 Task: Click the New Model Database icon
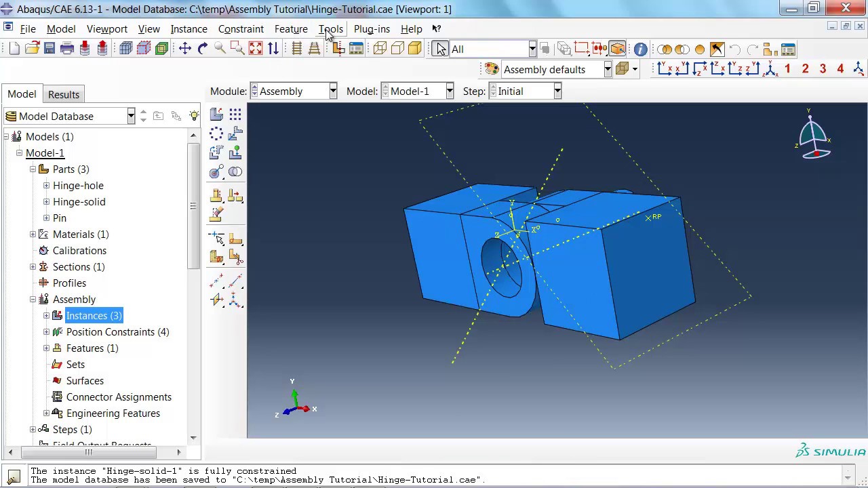(x=14, y=48)
